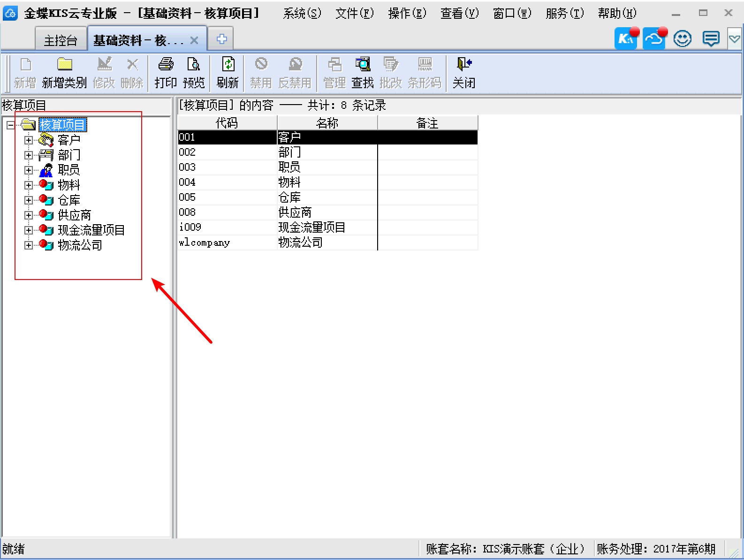Click the 职员 person icon in tree
Screen dimensions: 744x560
pos(46,170)
